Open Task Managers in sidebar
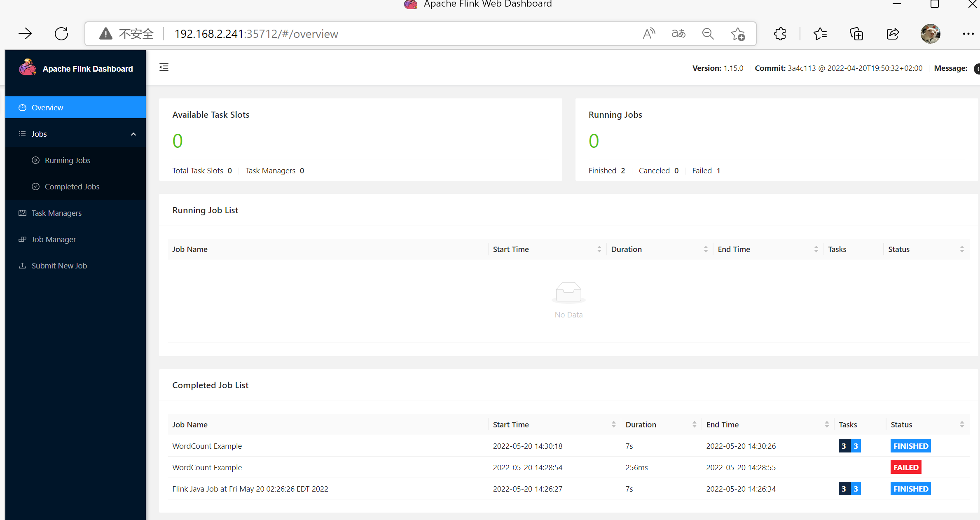This screenshot has height=520, width=980. pyautogui.click(x=56, y=213)
